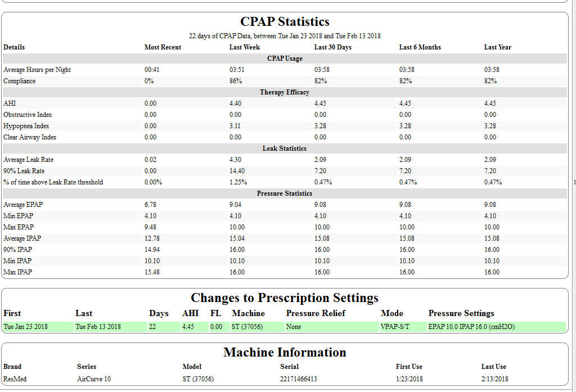Click the Last 30 Days column header

(332, 47)
